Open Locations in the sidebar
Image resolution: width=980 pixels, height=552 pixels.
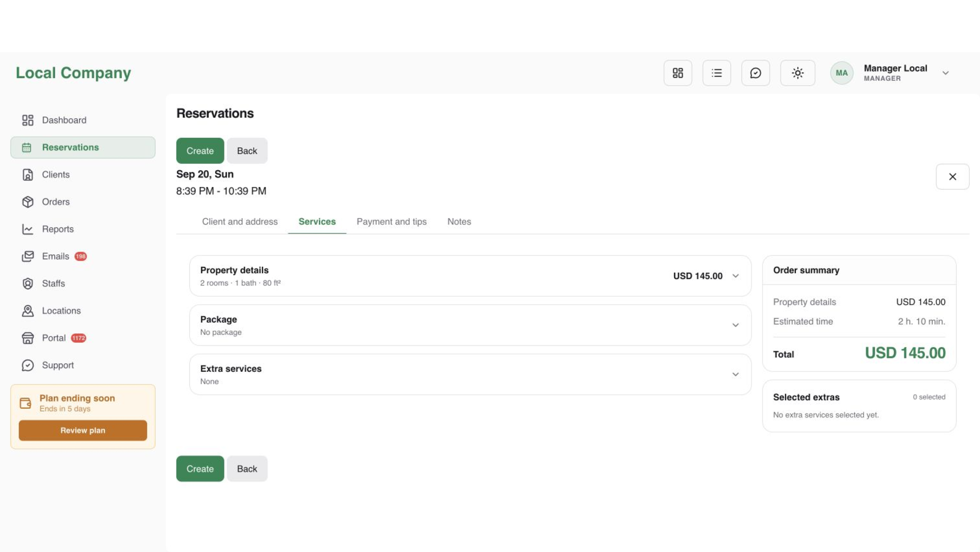[x=83, y=311]
